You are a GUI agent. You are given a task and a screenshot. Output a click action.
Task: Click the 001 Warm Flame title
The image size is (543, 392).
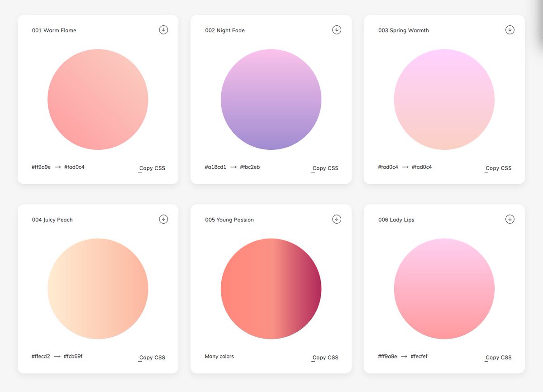click(x=54, y=30)
